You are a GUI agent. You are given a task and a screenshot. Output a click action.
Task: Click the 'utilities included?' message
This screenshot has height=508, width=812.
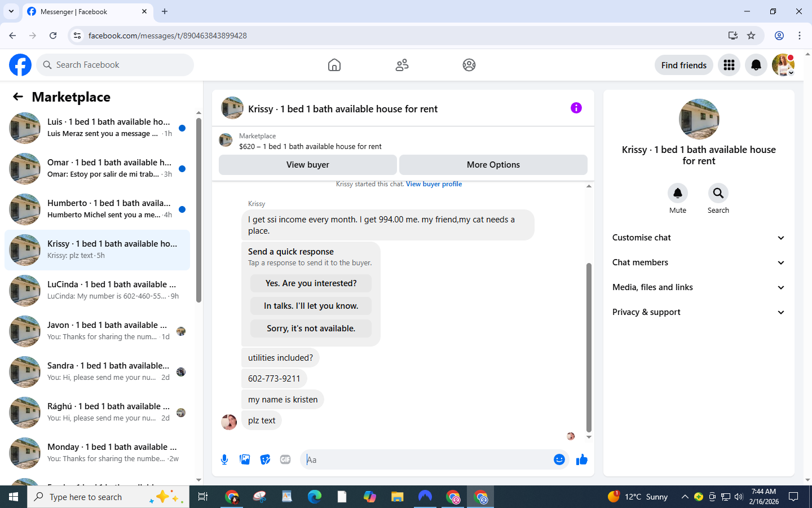280,358
